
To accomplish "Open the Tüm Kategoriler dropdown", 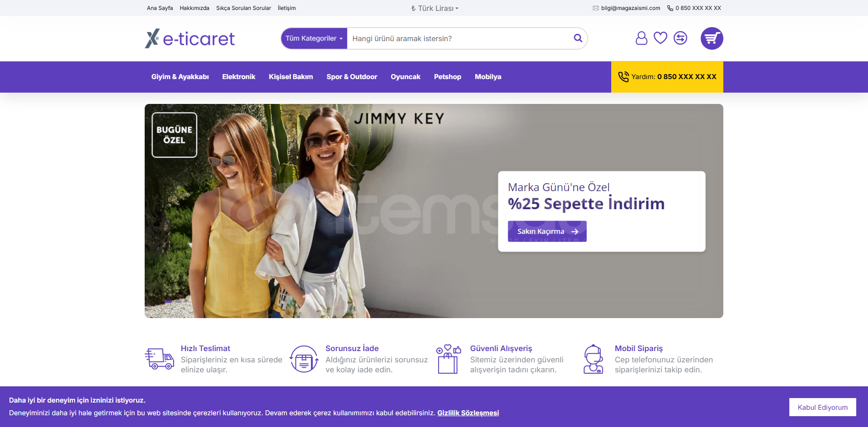I will (314, 38).
